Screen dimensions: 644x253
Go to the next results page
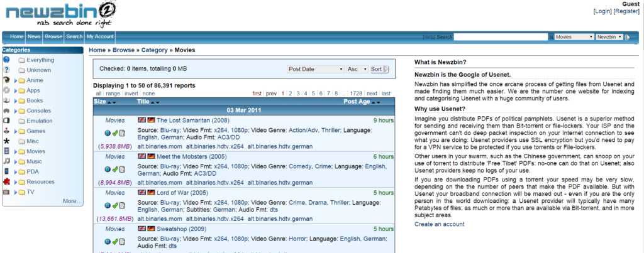coord(372,94)
